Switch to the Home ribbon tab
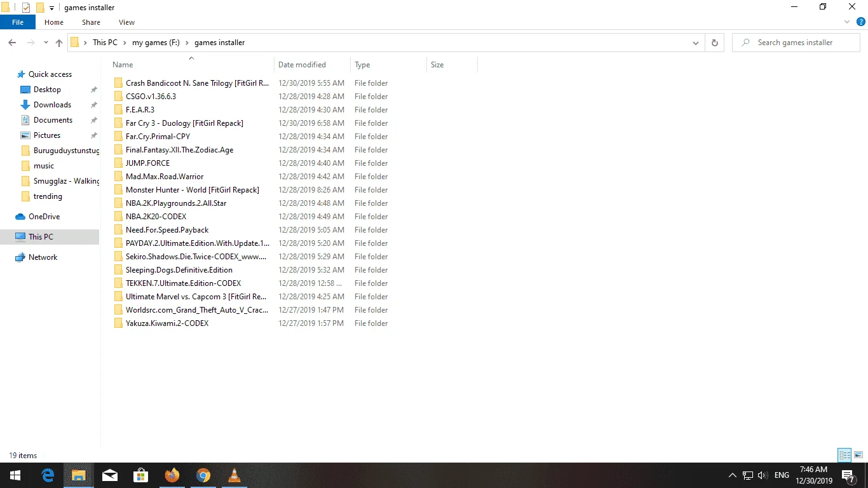This screenshot has height=488, width=868. point(54,22)
